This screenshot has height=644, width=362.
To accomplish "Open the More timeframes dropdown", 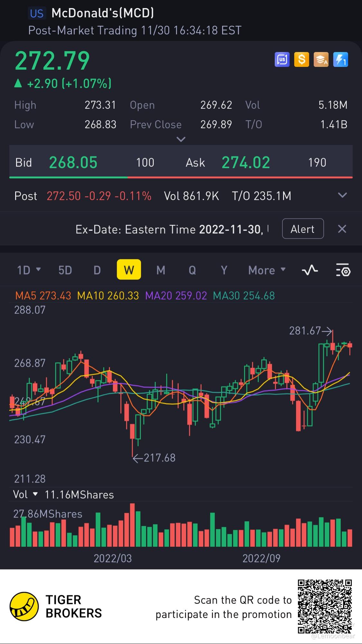I will click(x=267, y=270).
